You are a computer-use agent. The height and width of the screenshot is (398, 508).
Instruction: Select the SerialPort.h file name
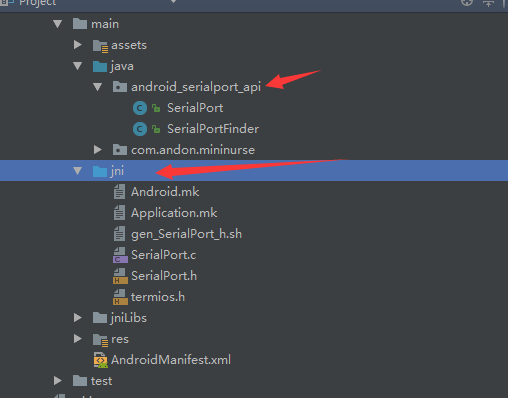164,276
